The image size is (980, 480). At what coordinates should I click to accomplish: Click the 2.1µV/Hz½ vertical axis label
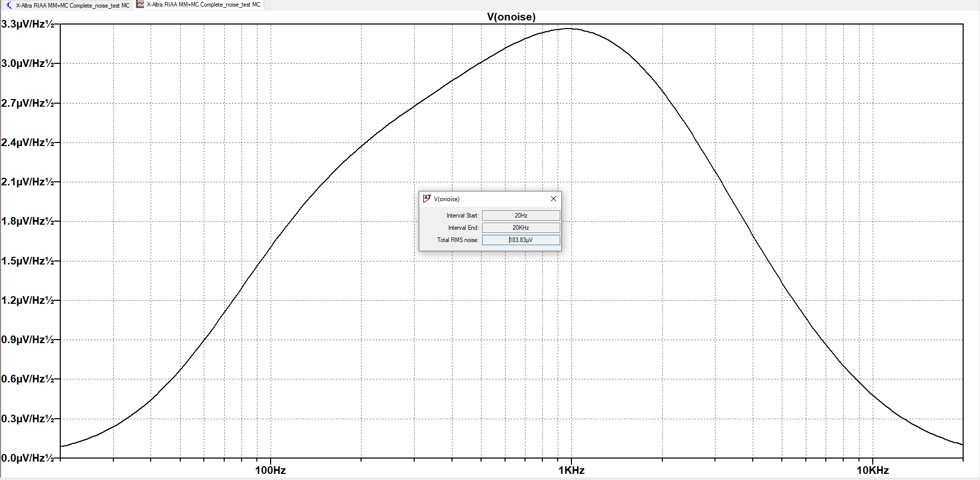[x=28, y=182]
